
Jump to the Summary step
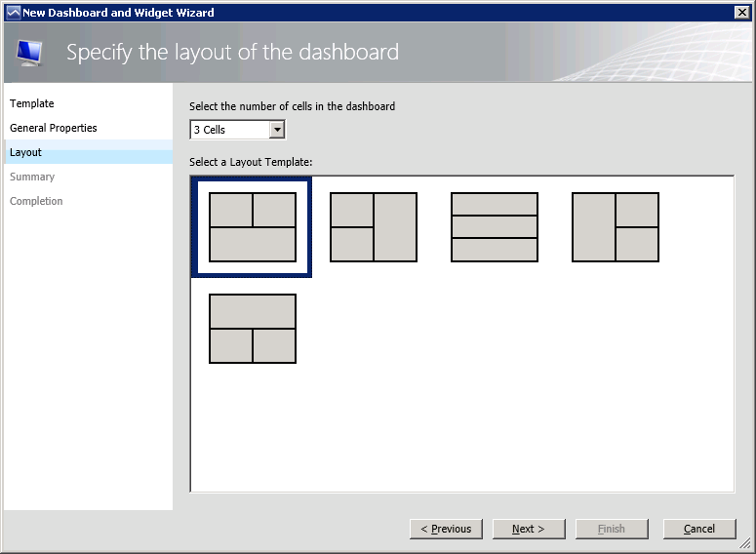(32, 177)
